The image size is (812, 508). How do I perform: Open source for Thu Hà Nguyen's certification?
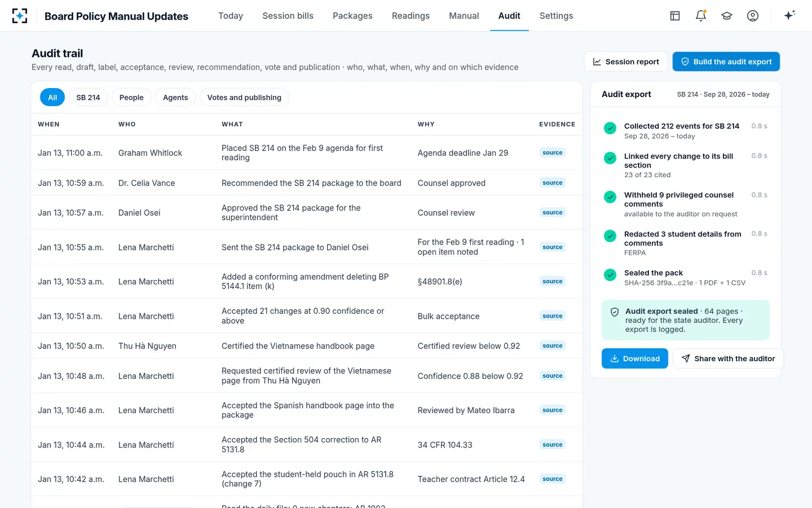553,346
